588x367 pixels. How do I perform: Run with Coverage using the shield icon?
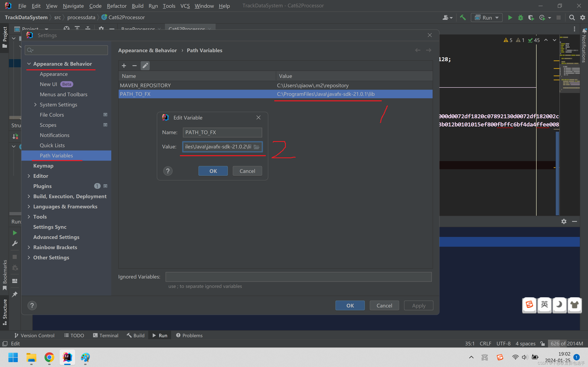coord(531,18)
